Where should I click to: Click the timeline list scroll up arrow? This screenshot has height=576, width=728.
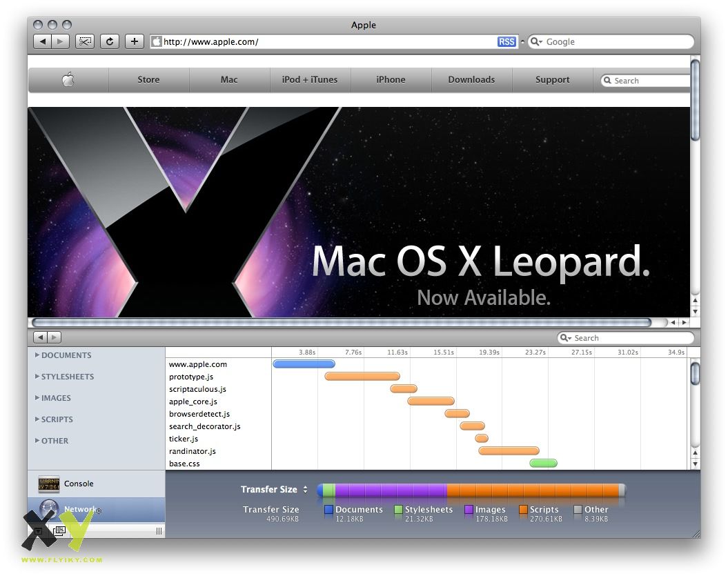695,453
